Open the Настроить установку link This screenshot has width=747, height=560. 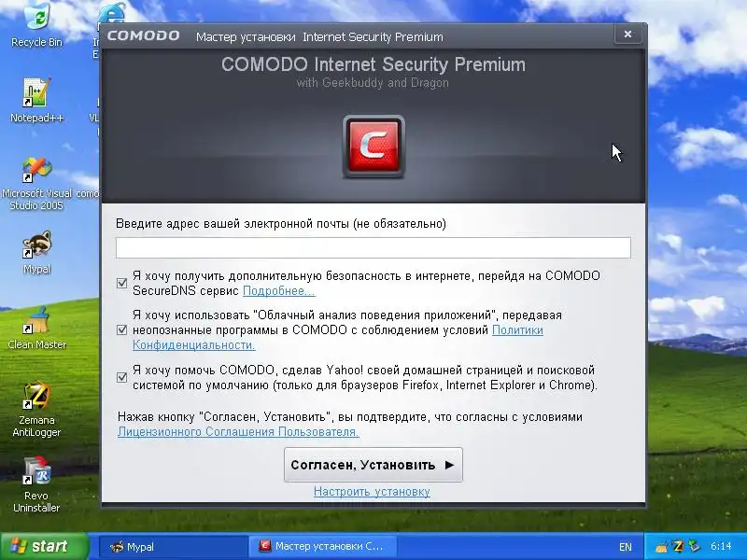[x=372, y=492]
